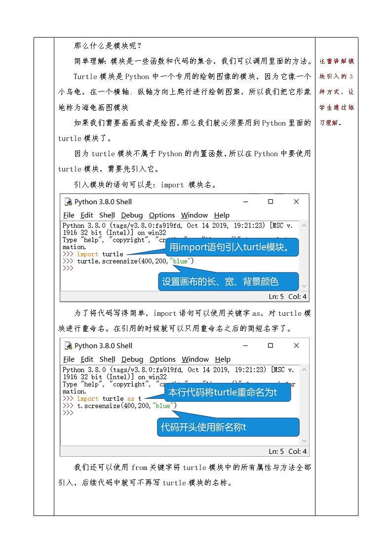This screenshot has height=555, width=392.
Task: Open File menu in first Python Shell
Action: pyautogui.click(x=69, y=215)
